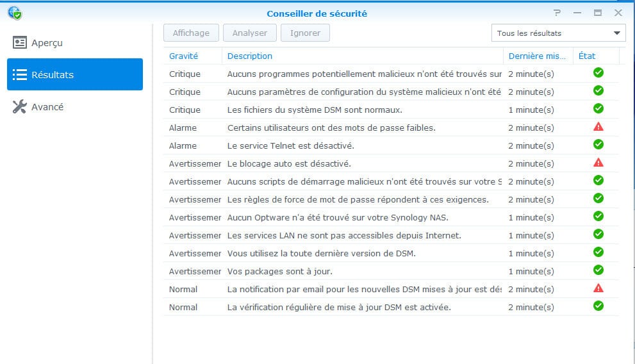Screen dimensions: 635x364
Task: Select row 'Les services LAN ne sont pas accessibles'
Action: click(x=392, y=235)
